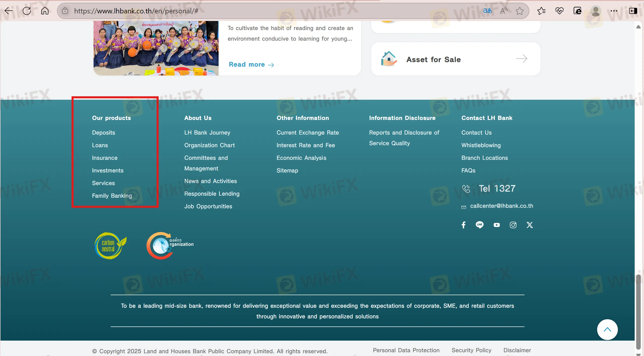Open the Instagram icon

pyautogui.click(x=513, y=225)
